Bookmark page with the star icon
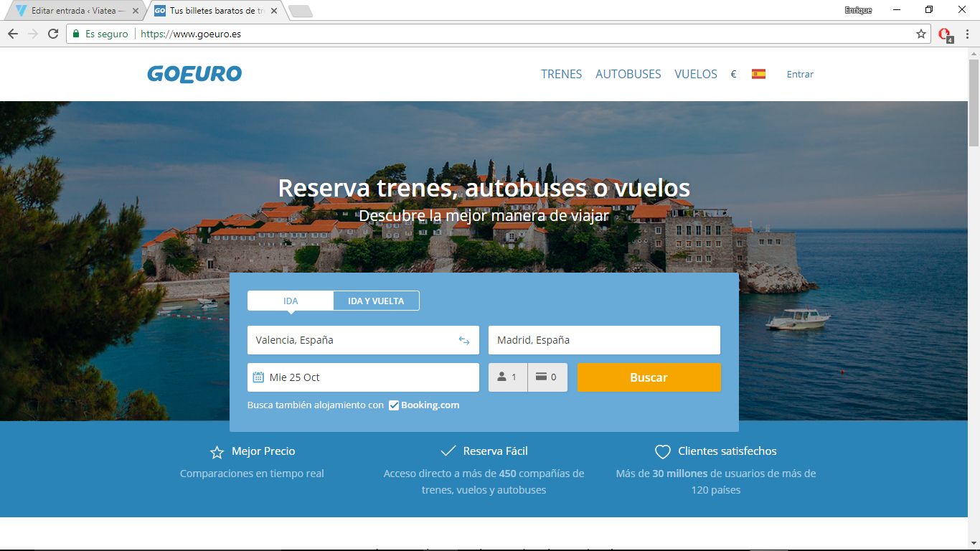Viewport: 980px width, 551px height. coord(921,34)
